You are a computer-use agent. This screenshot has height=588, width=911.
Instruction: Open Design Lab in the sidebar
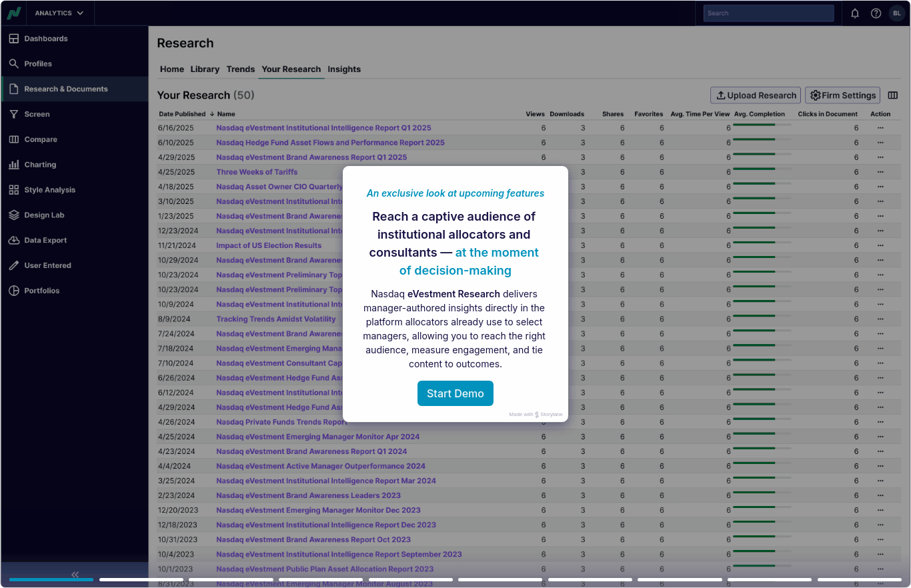[x=74, y=215]
